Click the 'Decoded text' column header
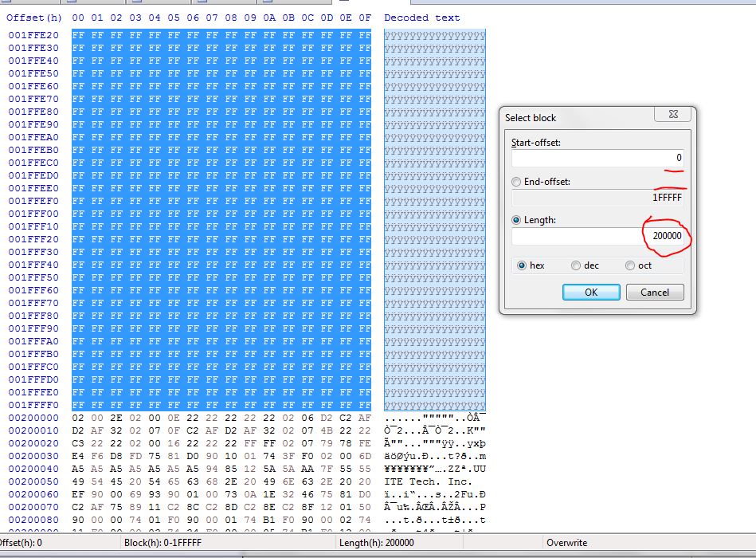 tap(422, 18)
